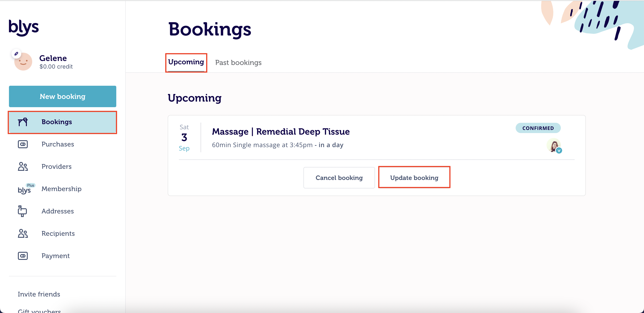Open Purchases using its card icon
The image size is (644, 313).
(x=23, y=144)
